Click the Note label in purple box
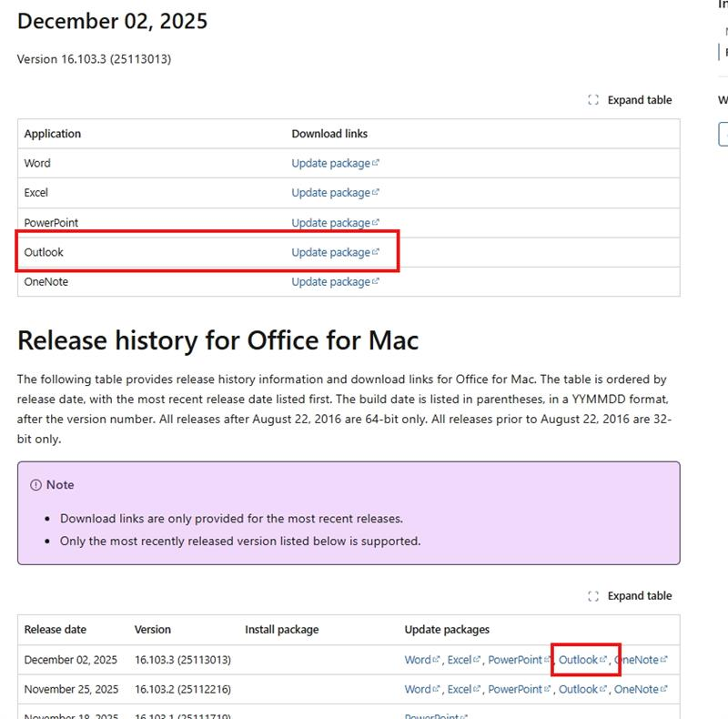Image resolution: width=728 pixels, height=719 pixels. pos(60,485)
